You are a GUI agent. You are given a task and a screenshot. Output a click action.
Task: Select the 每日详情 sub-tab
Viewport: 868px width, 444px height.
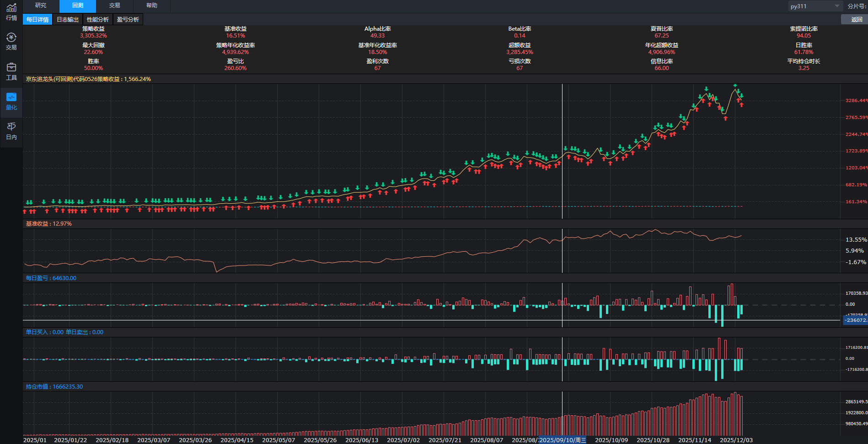click(38, 19)
